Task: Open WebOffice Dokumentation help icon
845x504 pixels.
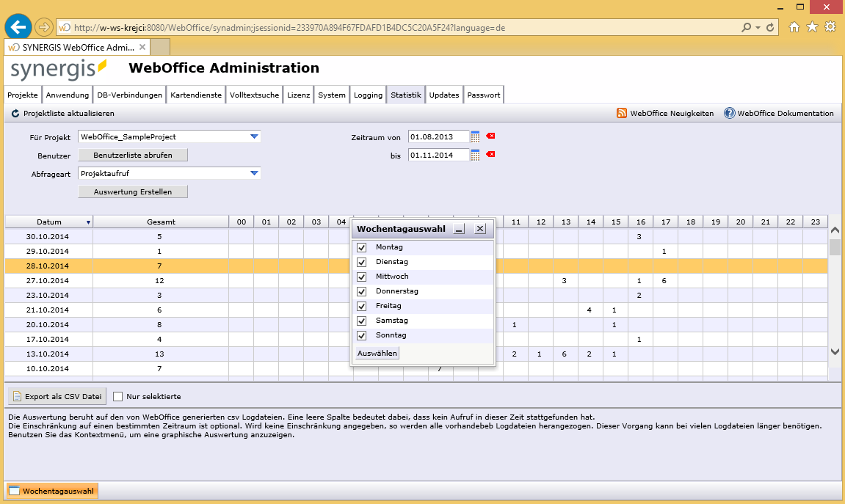Action: tap(729, 114)
